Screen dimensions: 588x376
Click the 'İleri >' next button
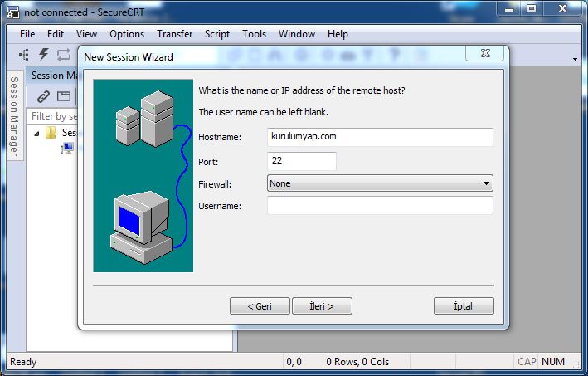click(x=322, y=306)
